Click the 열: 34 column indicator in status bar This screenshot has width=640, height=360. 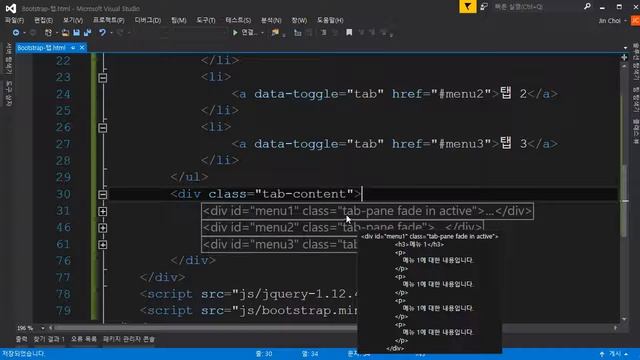click(309, 354)
